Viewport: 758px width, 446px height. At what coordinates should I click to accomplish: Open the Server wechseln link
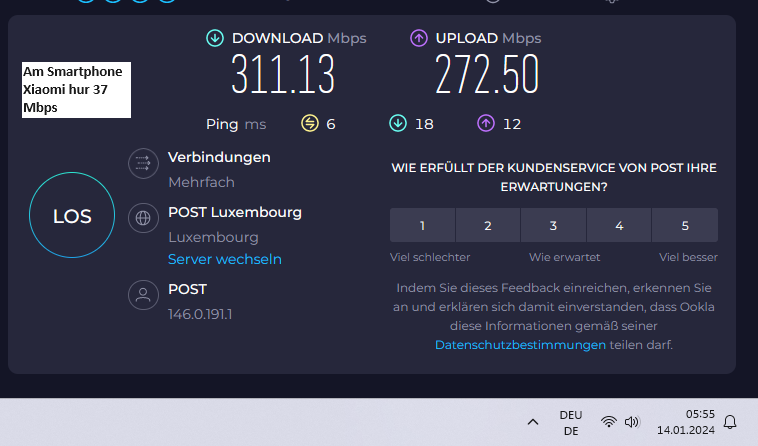tap(225, 259)
